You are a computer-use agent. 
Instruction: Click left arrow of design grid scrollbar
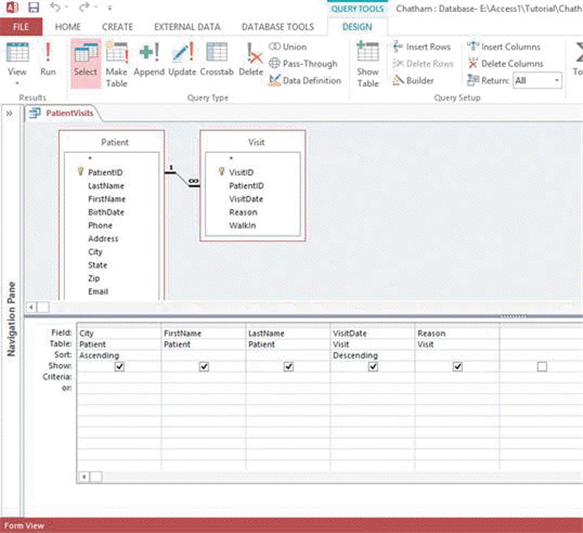coord(84,477)
